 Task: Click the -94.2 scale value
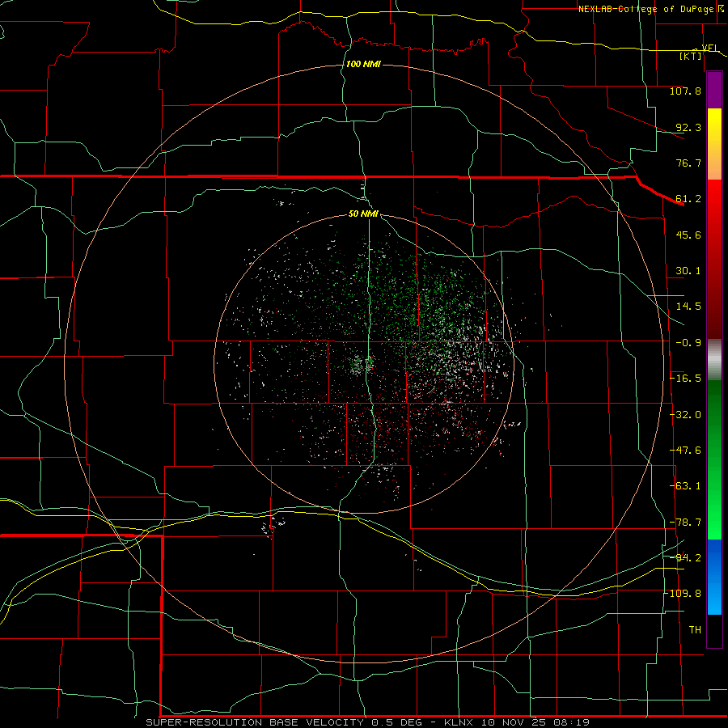point(687,558)
